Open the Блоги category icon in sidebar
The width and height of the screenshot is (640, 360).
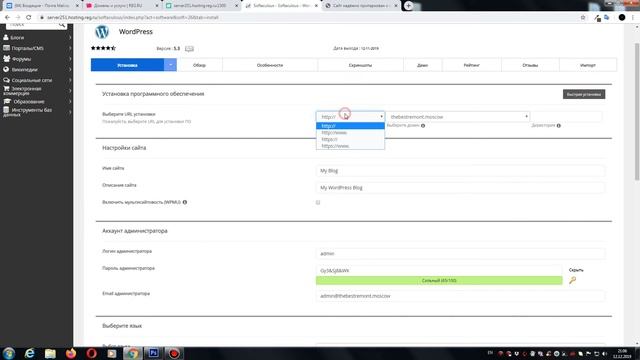coord(6,37)
